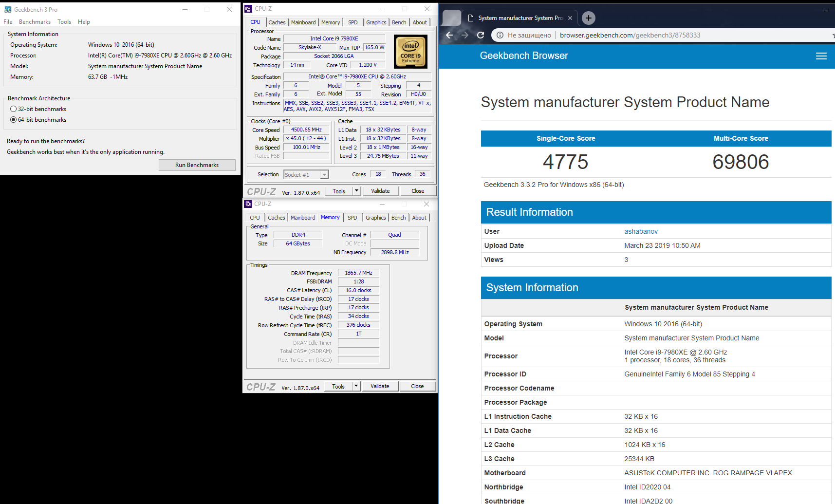
Task: View site information icon in address bar
Action: [x=500, y=35]
